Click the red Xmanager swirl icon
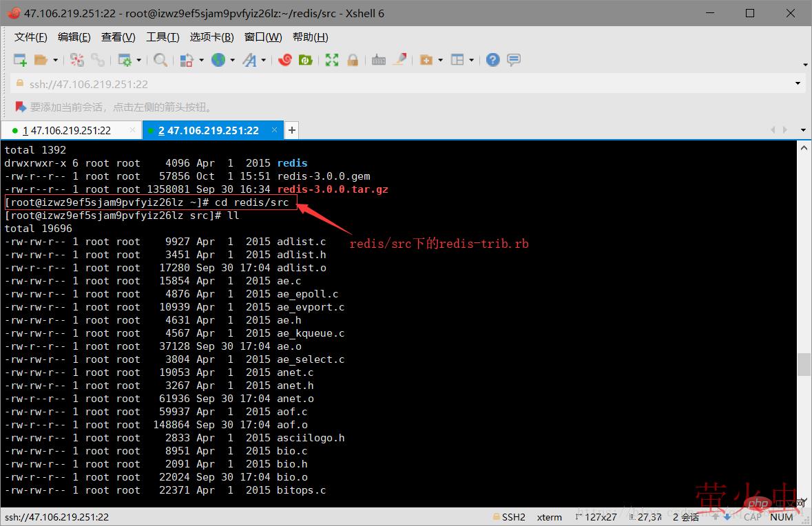This screenshot has height=526, width=812. pos(284,61)
